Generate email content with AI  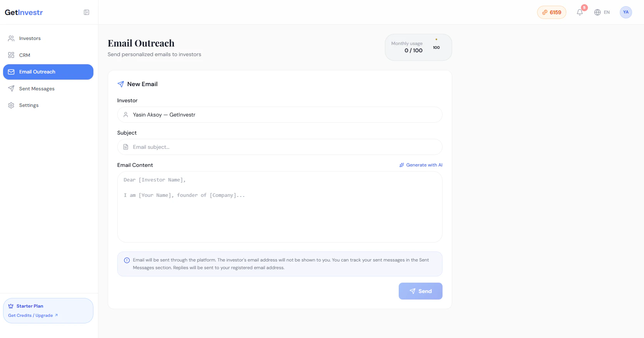(x=421, y=165)
